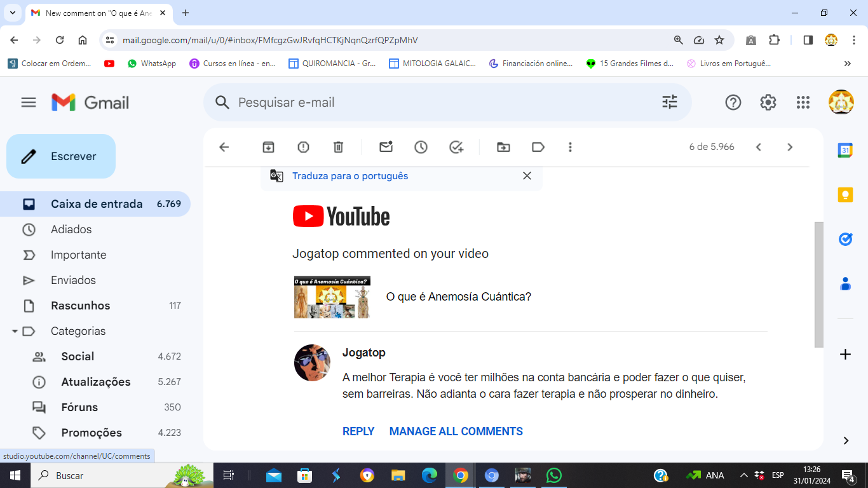Go to the older email arrow
This screenshot has height=488, width=868.
coord(790,147)
